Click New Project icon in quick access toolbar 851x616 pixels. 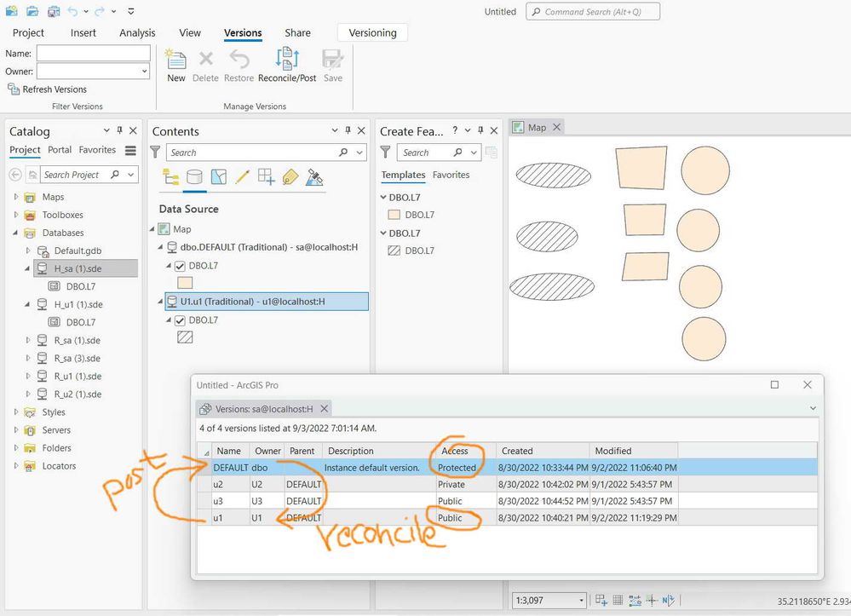pyautogui.click(x=11, y=11)
